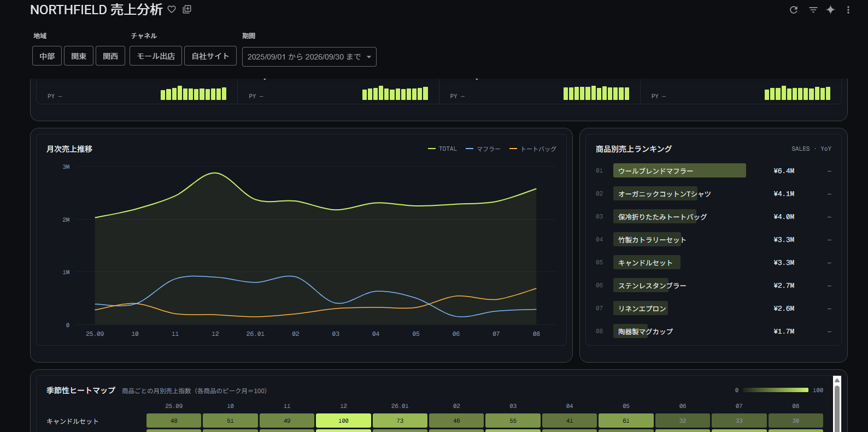
Task: Select 竹製カトラリーセット in the ranking
Action: [x=652, y=240]
